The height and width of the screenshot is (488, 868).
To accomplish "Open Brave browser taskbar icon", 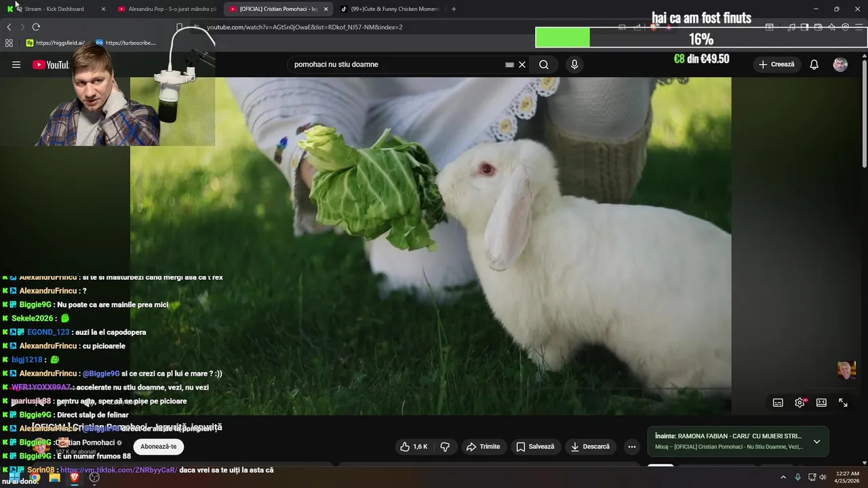I will coord(75,477).
